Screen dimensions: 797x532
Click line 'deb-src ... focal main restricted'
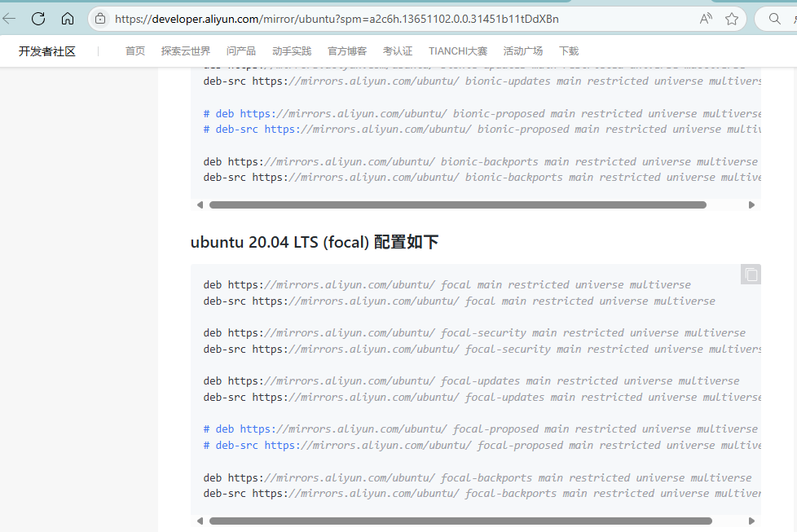tap(460, 301)
